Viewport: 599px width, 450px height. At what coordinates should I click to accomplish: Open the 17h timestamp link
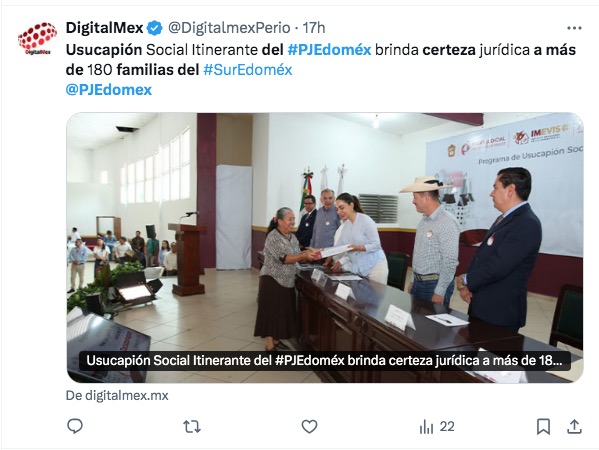[x=314, y=28]
